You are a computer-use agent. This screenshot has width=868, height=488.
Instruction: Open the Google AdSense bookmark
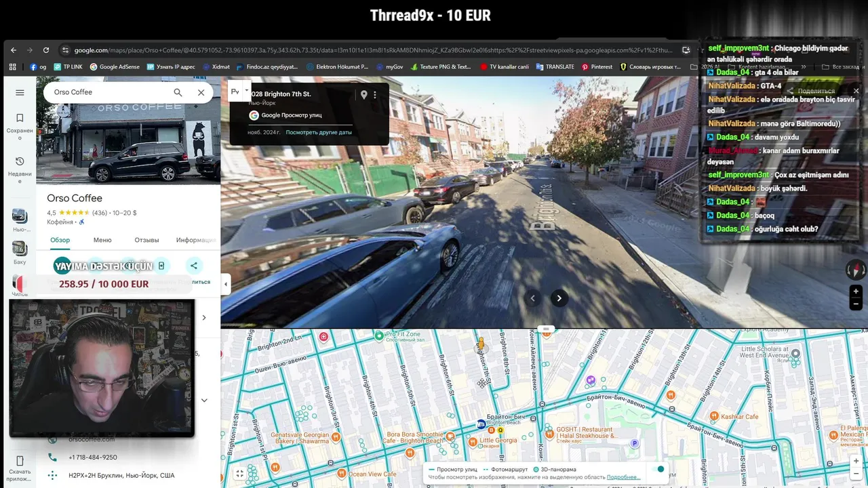click(115, 67)
